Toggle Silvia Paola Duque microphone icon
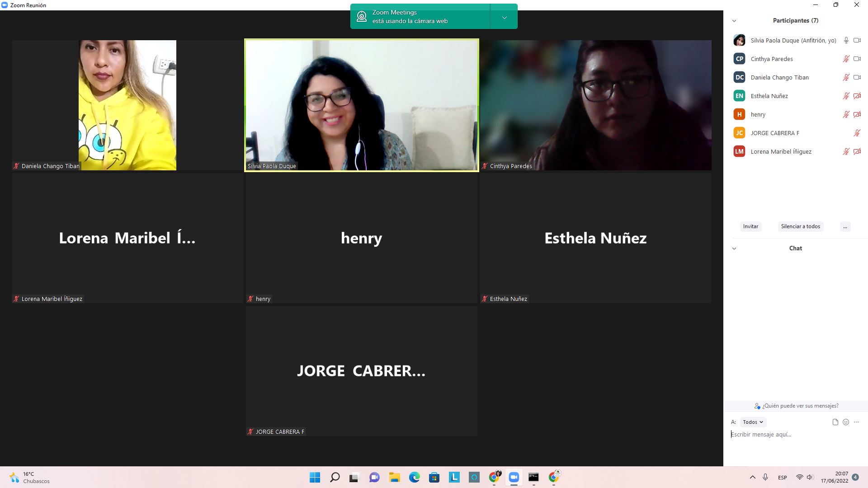868x488 pixels. click(x=846, y=40)
